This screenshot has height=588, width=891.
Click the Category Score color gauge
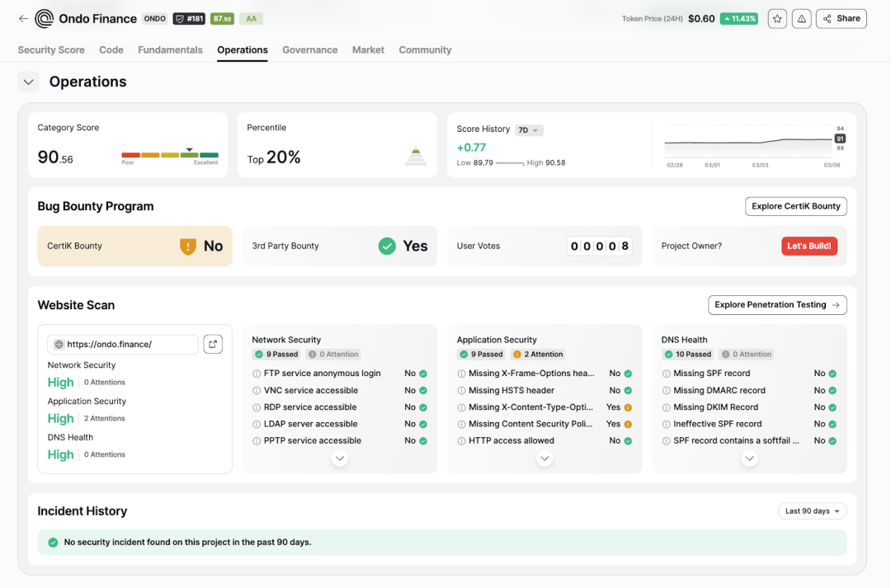pyautogui.click(x=170, y=154)
